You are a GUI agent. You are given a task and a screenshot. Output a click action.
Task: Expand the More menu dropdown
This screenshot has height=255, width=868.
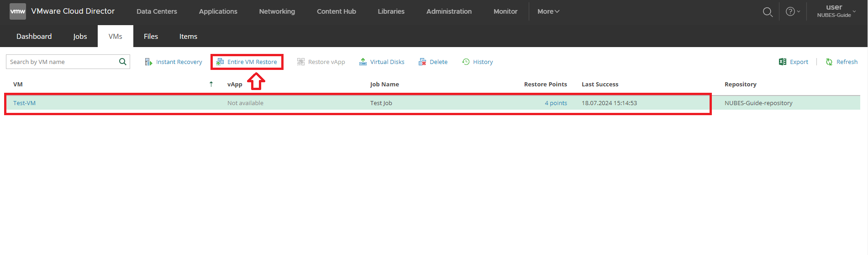tap(548, 11)
